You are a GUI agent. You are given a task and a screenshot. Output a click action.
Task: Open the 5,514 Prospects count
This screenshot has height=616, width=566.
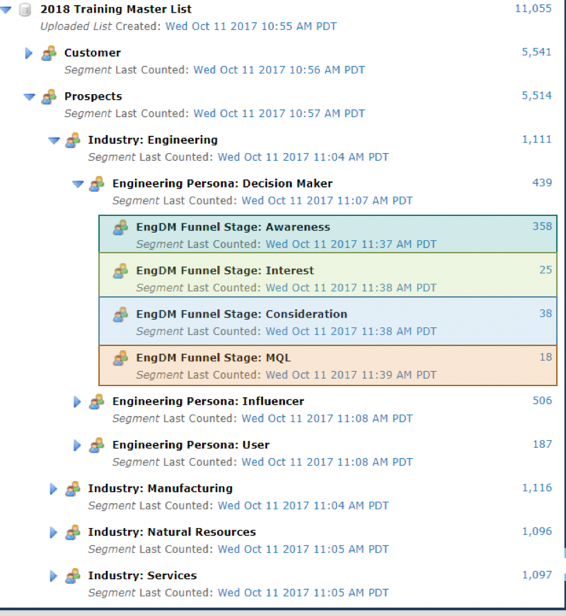(x=536, y=96)
